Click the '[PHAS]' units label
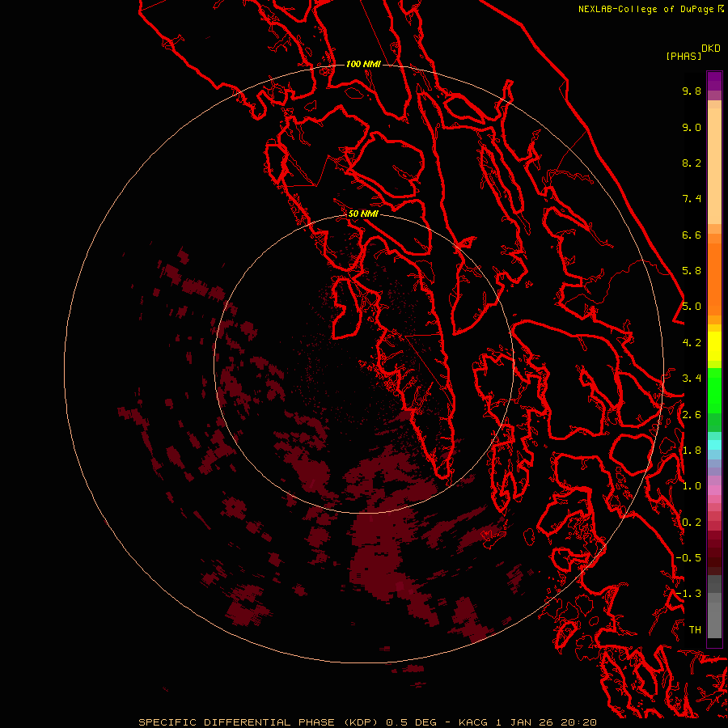Screen dimensions: 728x728 [684, 56]
